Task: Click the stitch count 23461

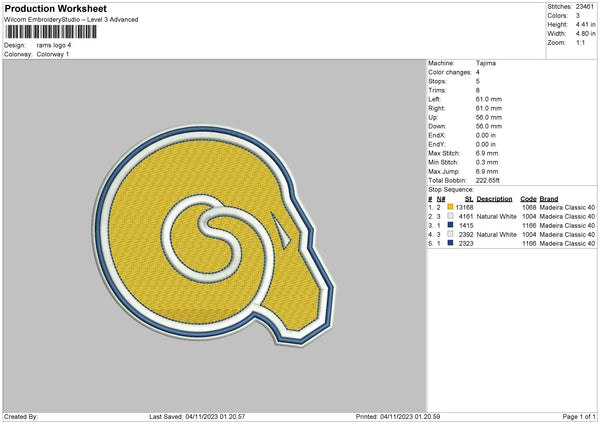Action: coord(587,6)
